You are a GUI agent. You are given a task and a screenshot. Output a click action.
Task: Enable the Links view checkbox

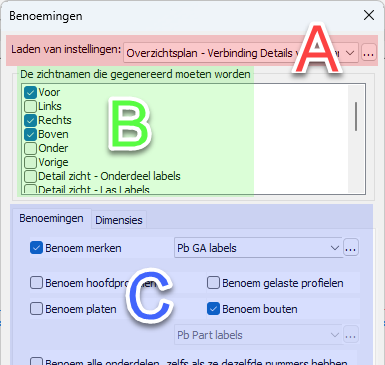[x=30, y=106]
